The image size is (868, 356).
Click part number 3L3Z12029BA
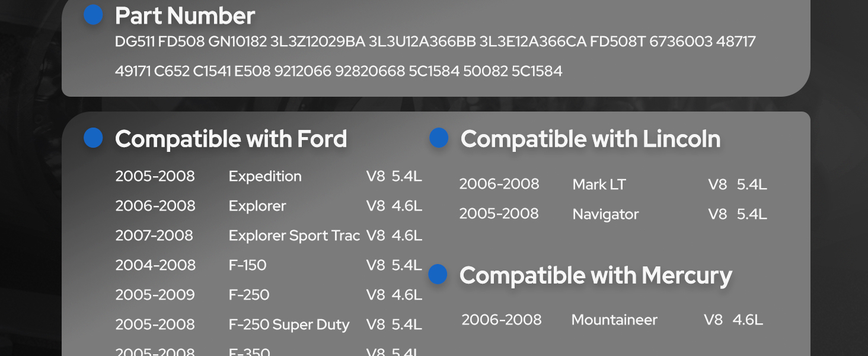[x=317, y=42]
